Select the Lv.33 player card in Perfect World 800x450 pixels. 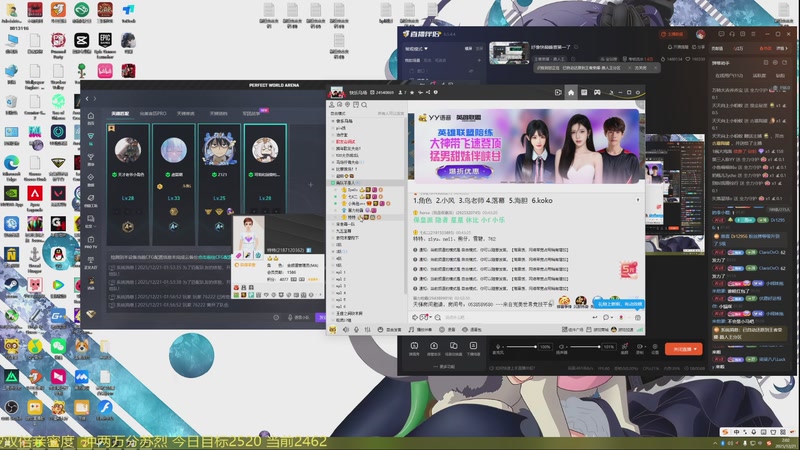173,184
